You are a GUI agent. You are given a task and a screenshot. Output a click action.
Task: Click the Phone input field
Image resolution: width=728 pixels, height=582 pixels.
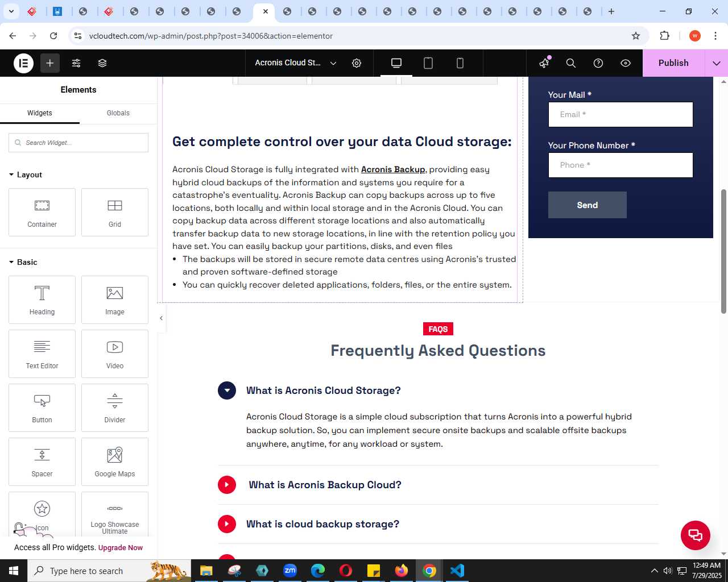[x=621, y=165]
